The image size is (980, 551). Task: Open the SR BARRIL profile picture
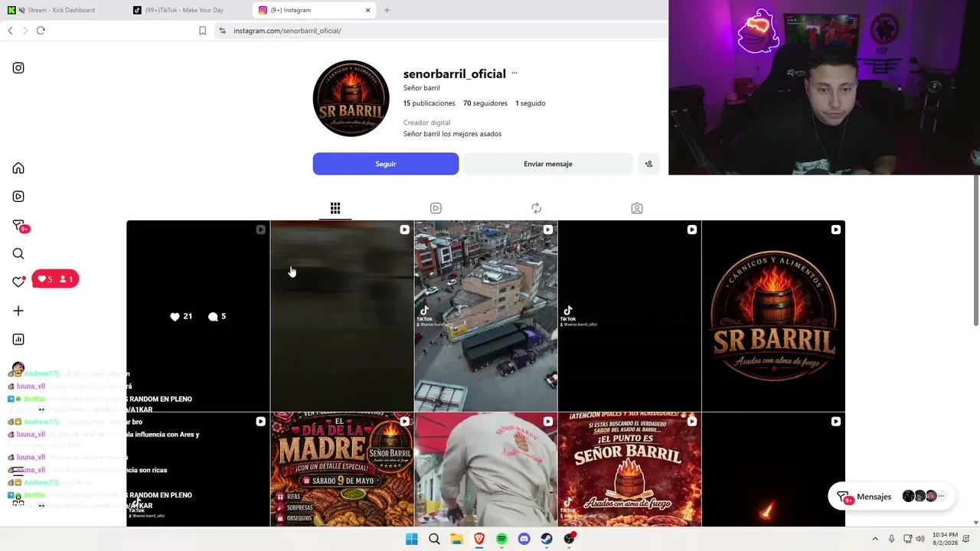(351, 99)
